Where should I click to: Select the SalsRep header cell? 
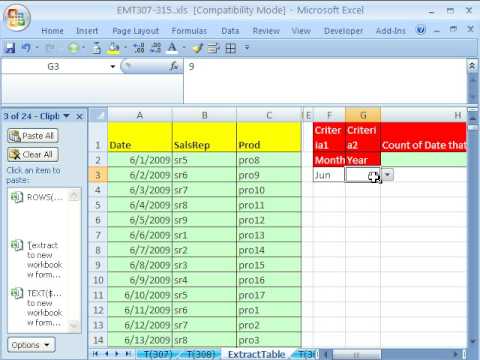204,137
